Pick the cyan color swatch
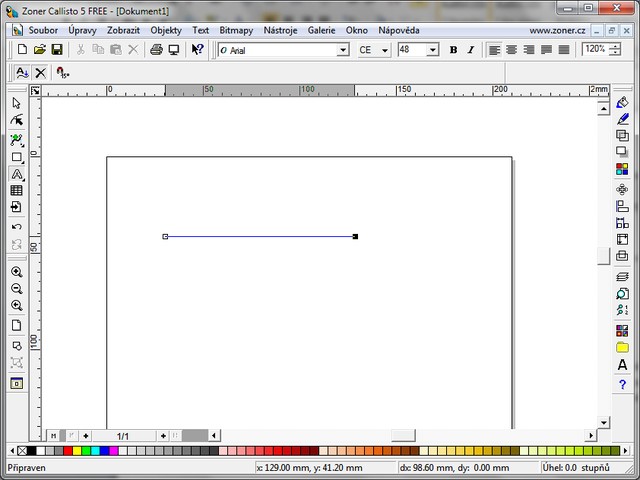This screenshot has width=640, height=480. point(95,451)
